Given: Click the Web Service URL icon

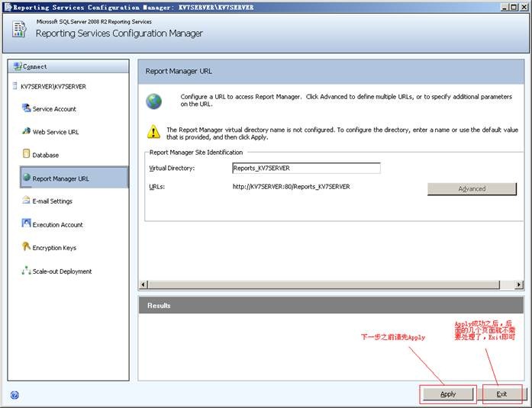Looking at the screenshot, I should [x=26, y=131].
